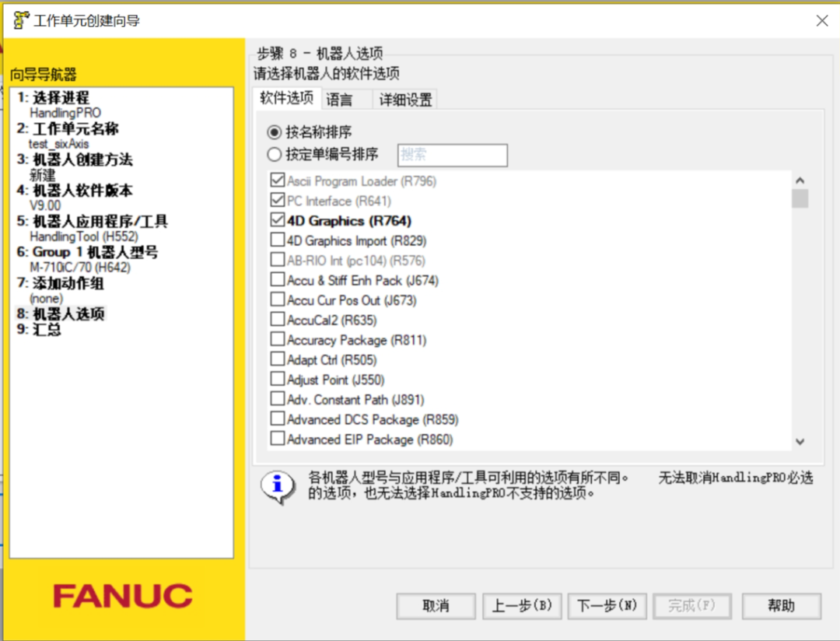Click the scrollbar up arrow in the options list
Viewport: 840px width, 641px height.
(x=800, y=180)
